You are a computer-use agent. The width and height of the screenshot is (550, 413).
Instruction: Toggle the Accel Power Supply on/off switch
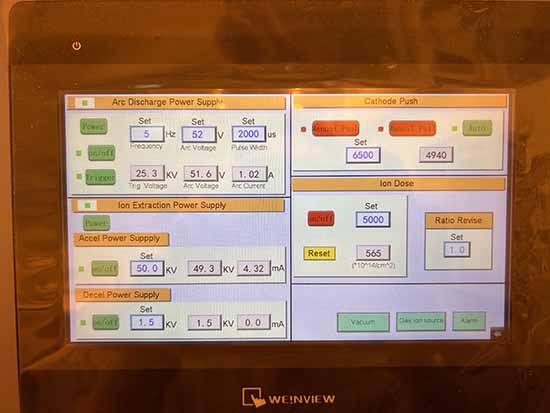[x=105, y=268]
